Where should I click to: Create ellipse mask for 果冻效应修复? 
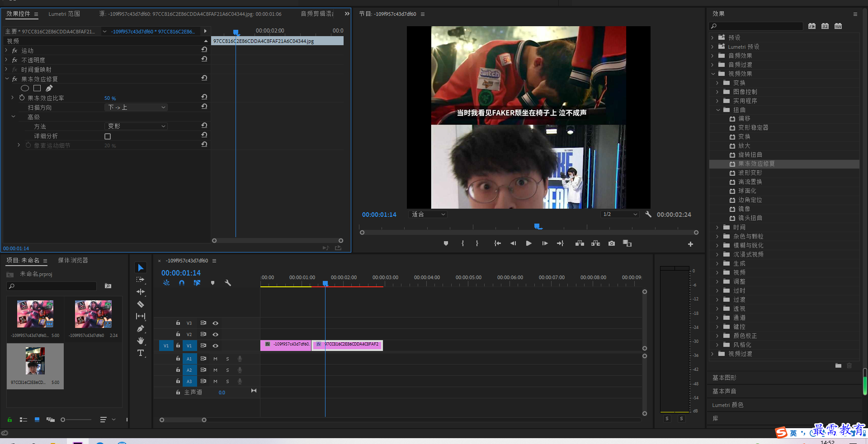click(x=25, y=89)
